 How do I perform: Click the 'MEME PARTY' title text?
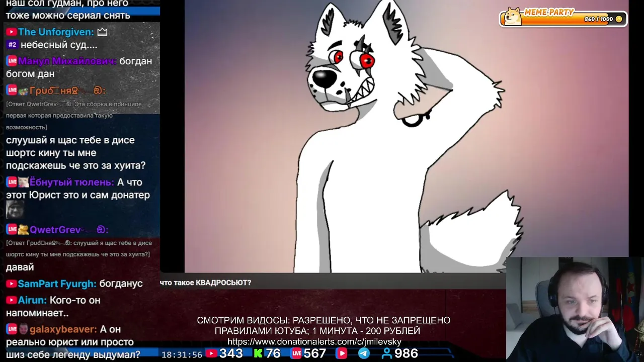[549, 12]
